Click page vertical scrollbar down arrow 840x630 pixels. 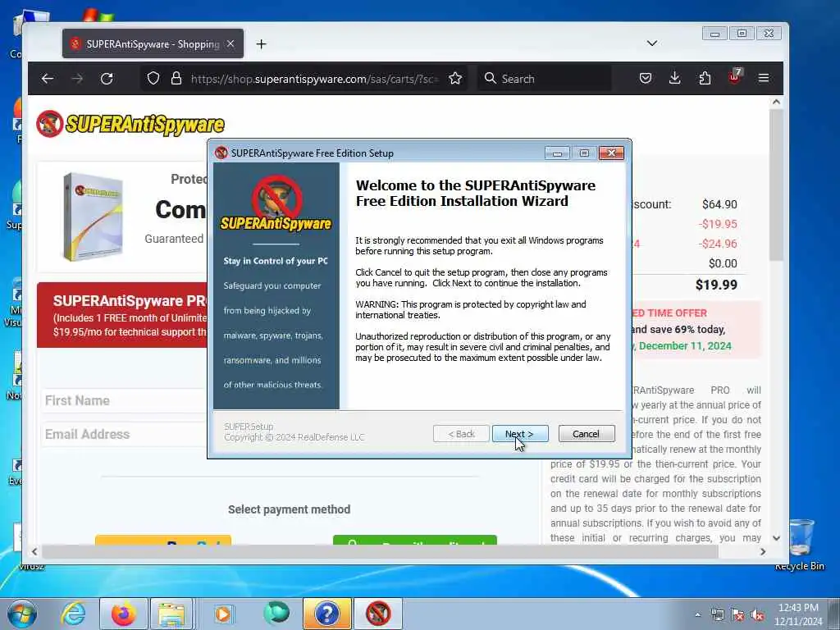click(776, 538)
